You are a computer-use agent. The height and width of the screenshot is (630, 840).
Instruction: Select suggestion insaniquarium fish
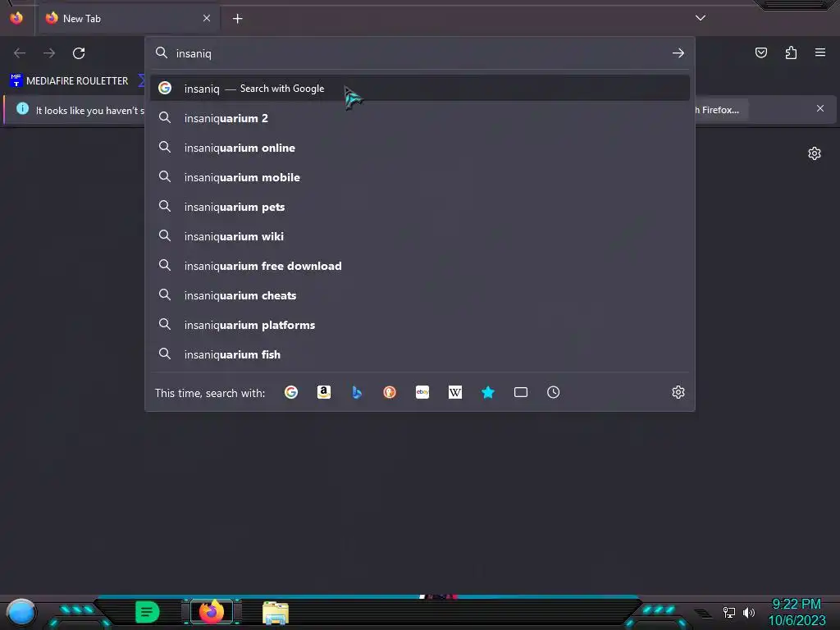pyautogui.click(x=420, y=354)
